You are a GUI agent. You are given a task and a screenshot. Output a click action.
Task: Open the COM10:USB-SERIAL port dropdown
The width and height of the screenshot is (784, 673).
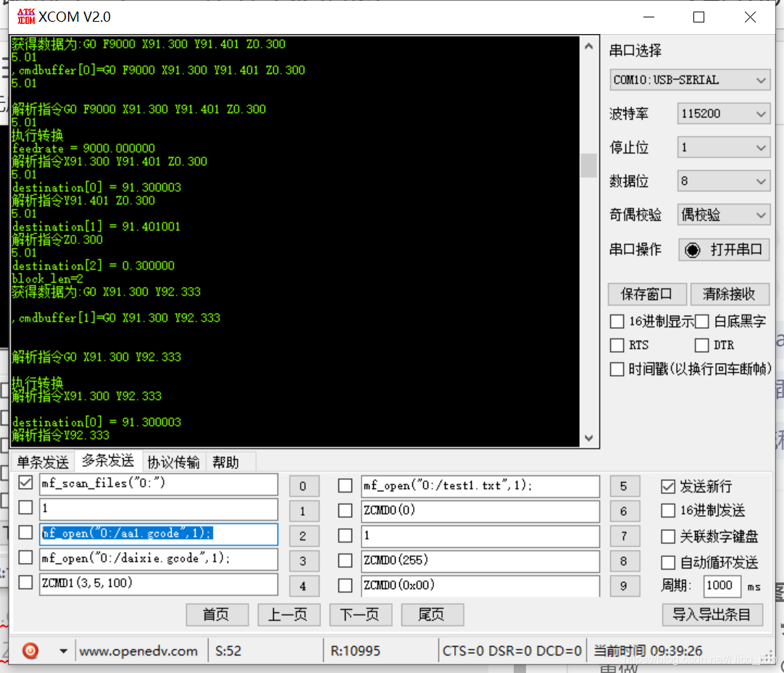click(x=690, y=80)
